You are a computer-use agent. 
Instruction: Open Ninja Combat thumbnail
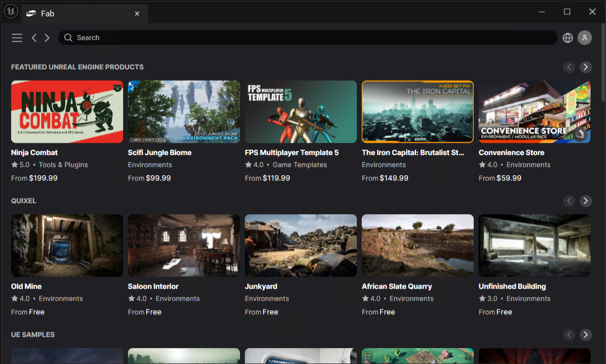(67, 112)
